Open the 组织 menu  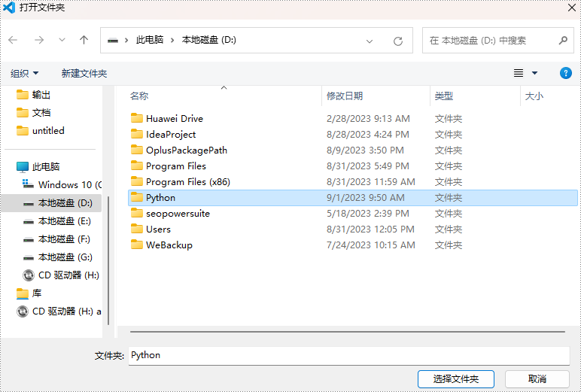coord(24,74)
